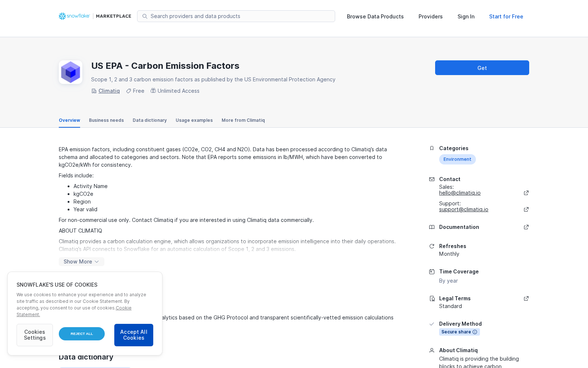Image resolution: width=588 pixels, height=368 pixels.
Task: Click the book icon beside Documentation
Action: pyautogui.click(x=432, y=227)
